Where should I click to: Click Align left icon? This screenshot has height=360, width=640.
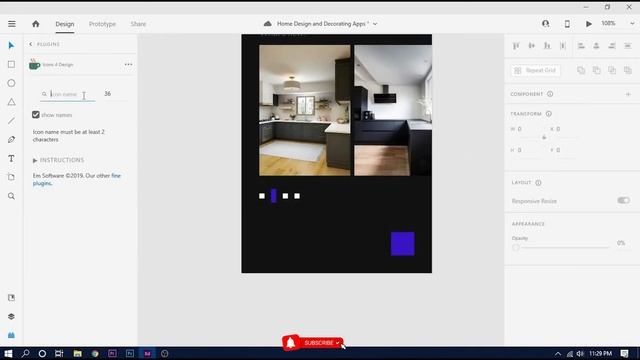(x=581, y=46)
